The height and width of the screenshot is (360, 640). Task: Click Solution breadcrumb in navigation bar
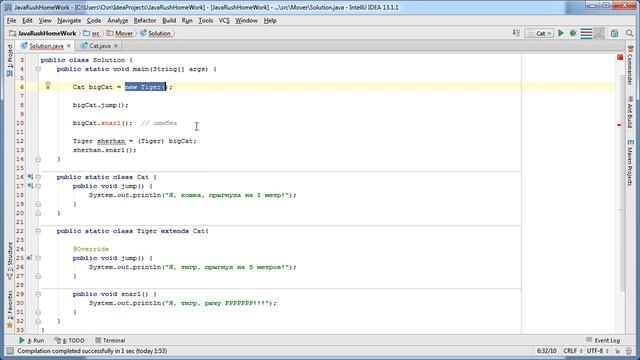pyautogui.click(x=156, y=33)
